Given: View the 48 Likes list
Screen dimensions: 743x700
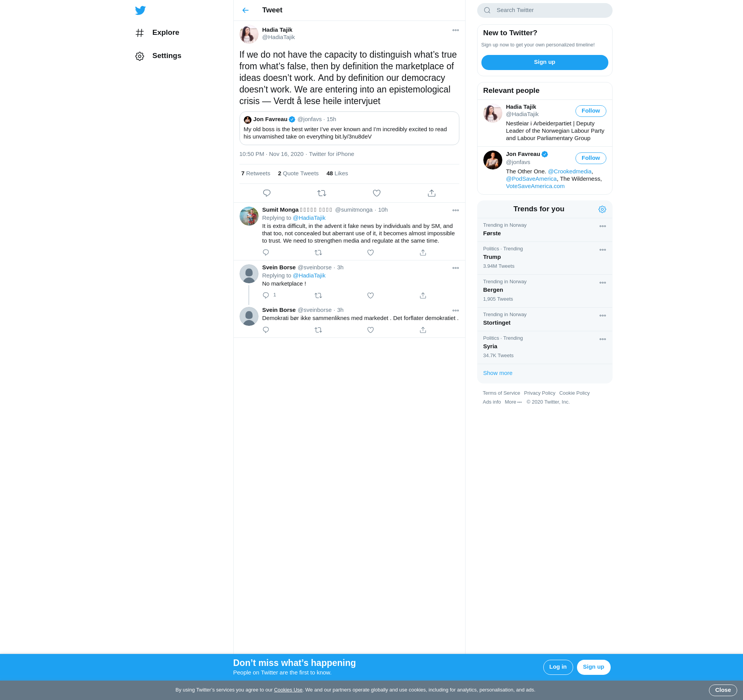Looking at the screenshot, I should click(x=337, y=173).
